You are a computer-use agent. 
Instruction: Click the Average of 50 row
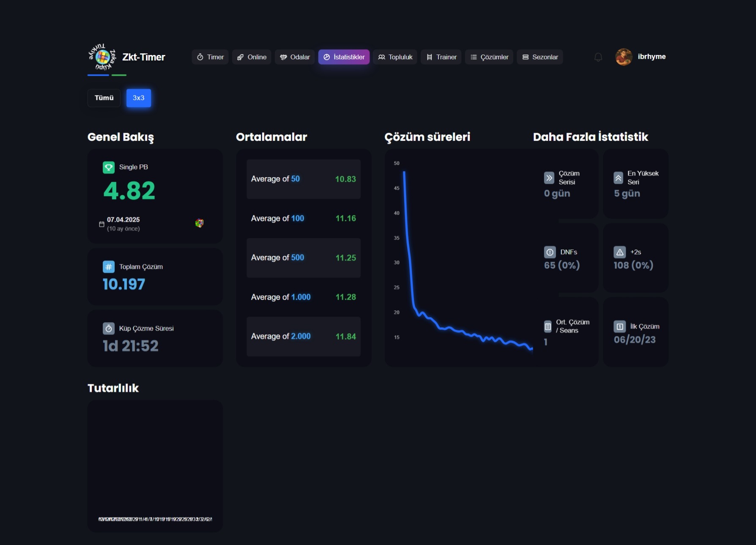coord(304,179)
